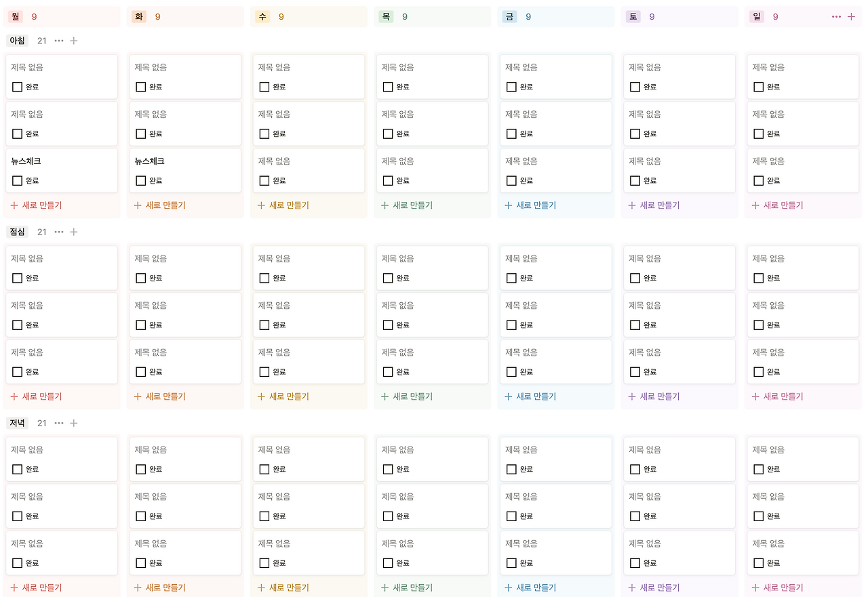Click the + icon beside the 일 column header
This screenshot has width=868, height=597.
coord(852,16)
